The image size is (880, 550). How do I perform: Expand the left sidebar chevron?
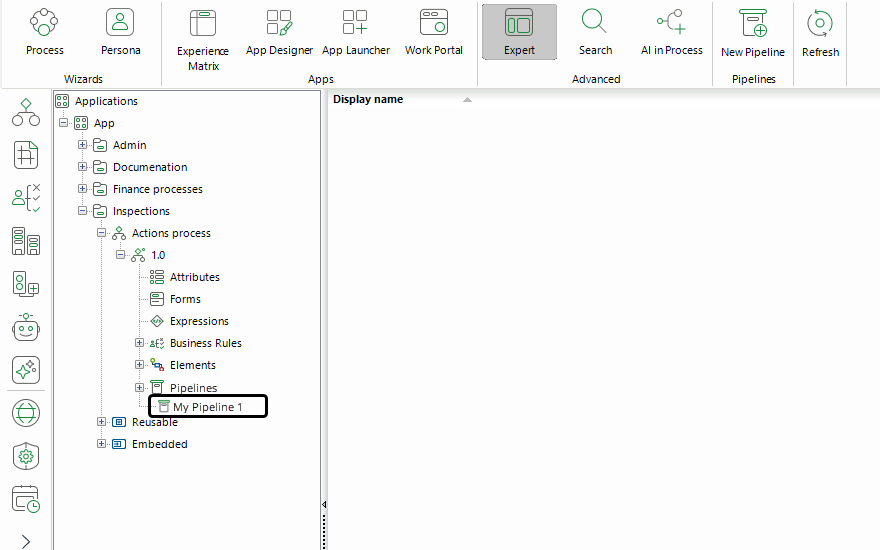[x=26, y=540]
